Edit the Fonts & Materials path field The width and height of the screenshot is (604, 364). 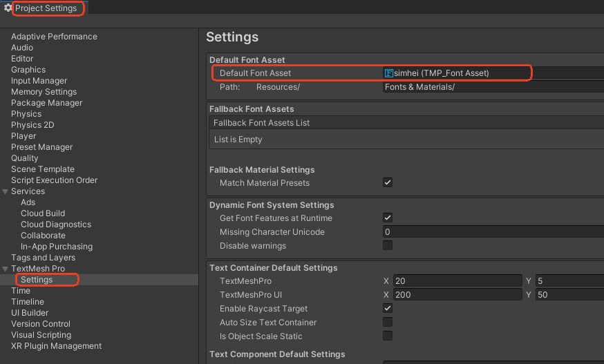pos(493,87)
